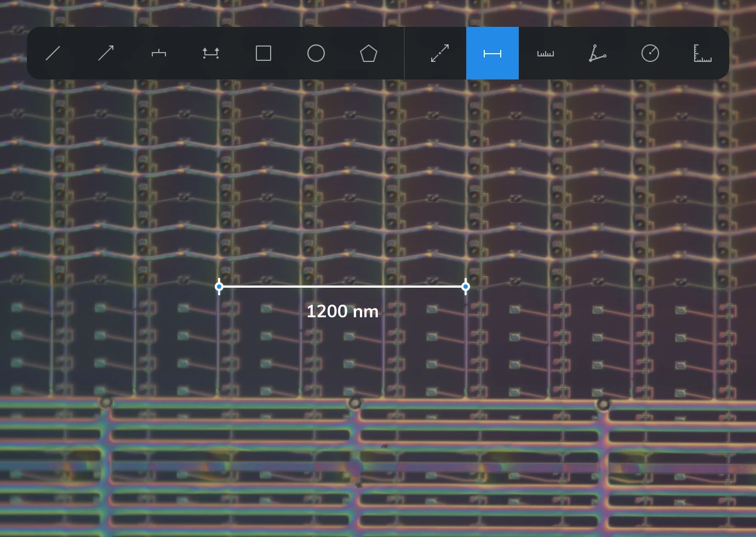
Task: Click the left endpoint handle of the measurement
Action: 219,287
